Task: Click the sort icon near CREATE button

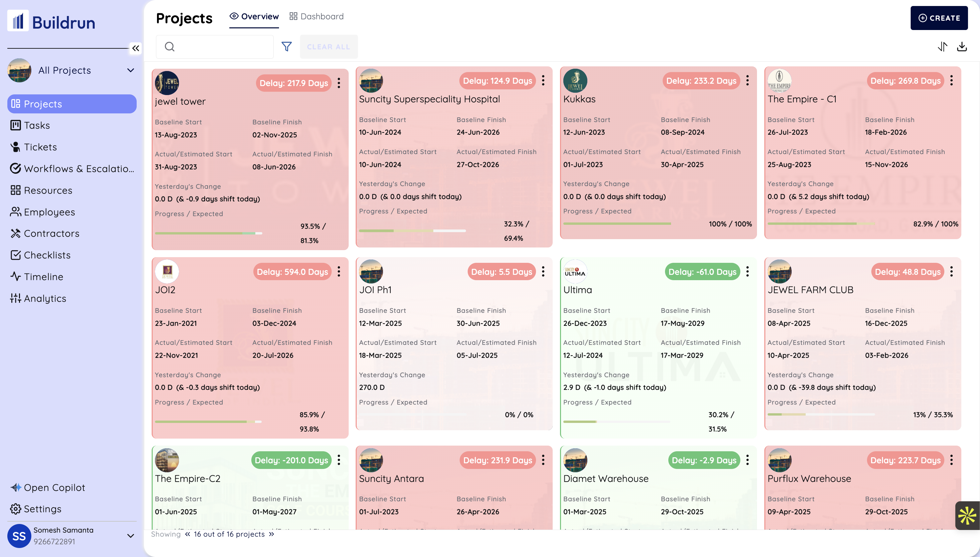Action: [x=943, y=46]
